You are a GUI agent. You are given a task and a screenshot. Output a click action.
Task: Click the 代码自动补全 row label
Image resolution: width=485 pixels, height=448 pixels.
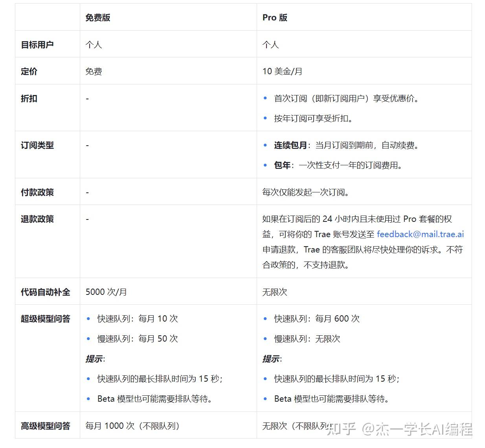pyautogui.click(x=46, y=291)
